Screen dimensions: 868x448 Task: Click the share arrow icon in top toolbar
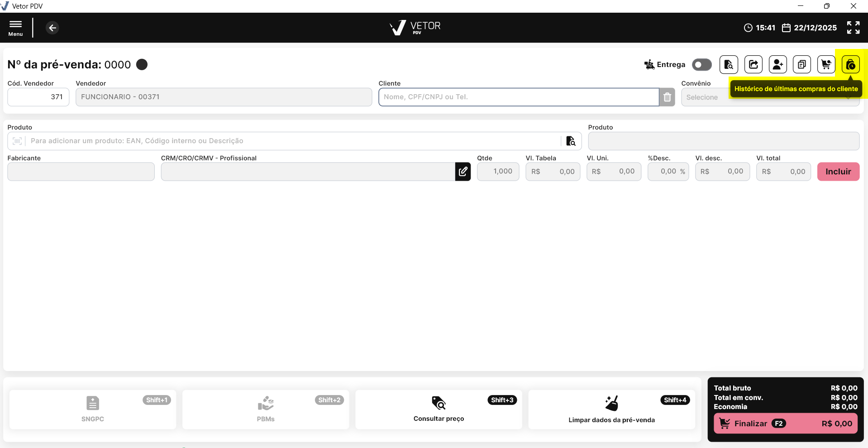pyautogui.click(x=754, y=64)
